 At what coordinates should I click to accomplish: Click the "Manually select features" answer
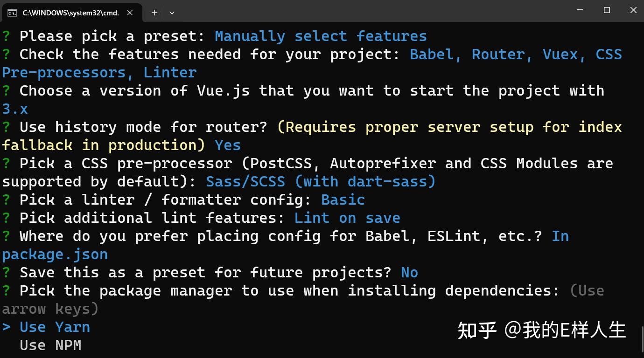click(x=321, y=36)
